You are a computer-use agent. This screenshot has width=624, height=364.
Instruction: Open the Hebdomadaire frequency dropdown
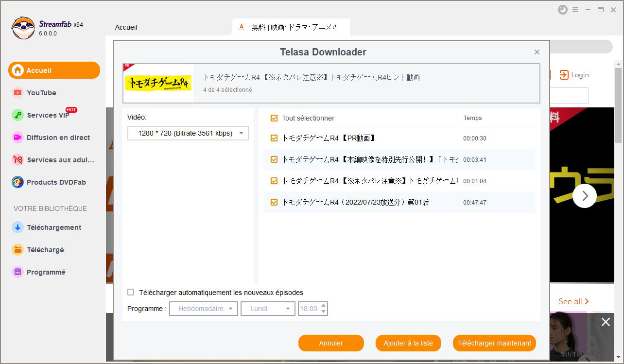click(x=204, y=309)
